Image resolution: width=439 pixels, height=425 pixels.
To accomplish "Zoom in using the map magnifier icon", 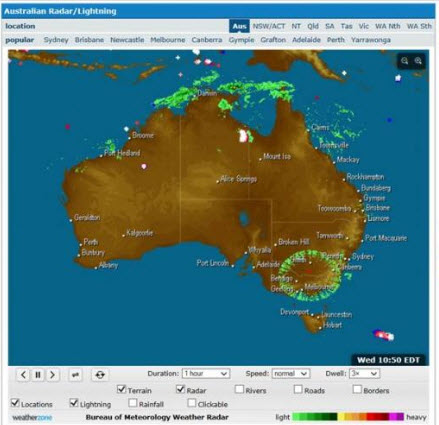I will [418, 61].
